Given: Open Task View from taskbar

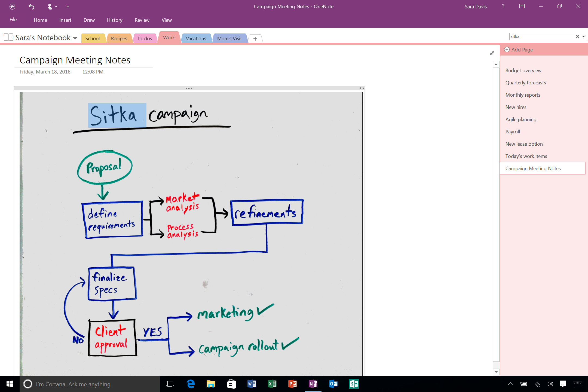Looking at the screenshot, I should coord(170,384).
